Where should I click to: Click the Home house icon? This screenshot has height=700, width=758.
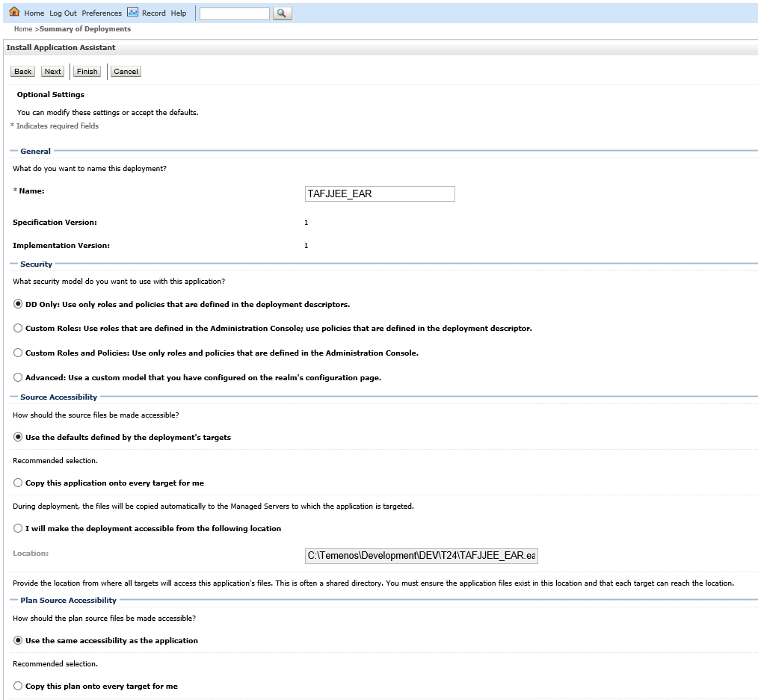pos(14,13)
